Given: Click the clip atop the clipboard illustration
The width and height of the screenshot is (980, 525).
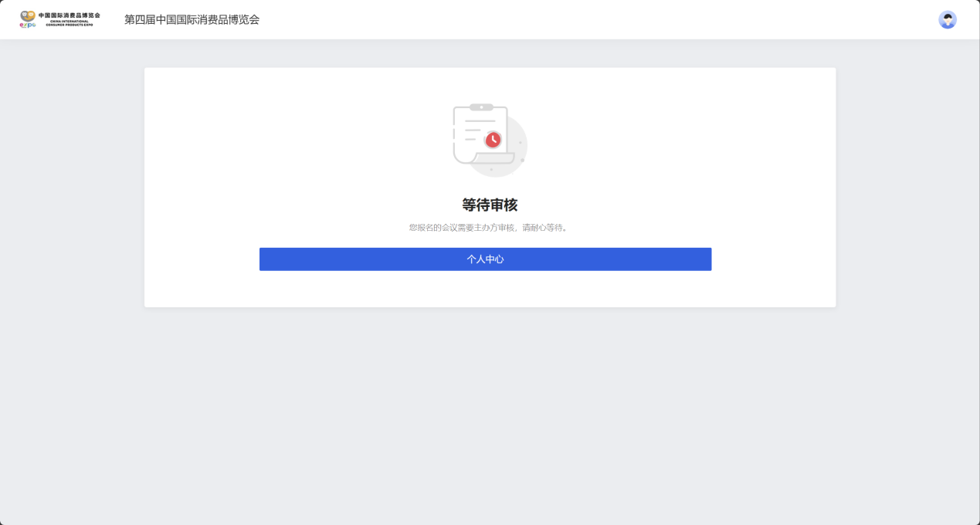Looking at the screenshot, I should pos(481,107).
